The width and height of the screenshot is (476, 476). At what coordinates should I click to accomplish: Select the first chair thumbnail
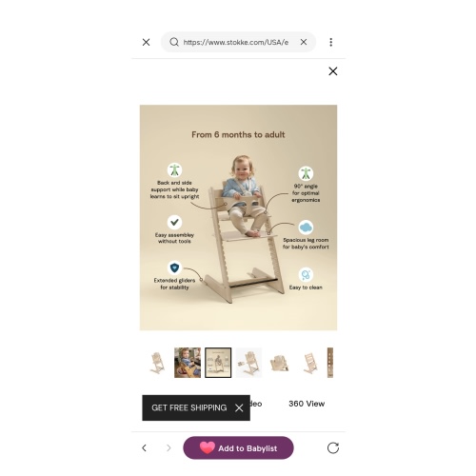click(x=157, y=363)
